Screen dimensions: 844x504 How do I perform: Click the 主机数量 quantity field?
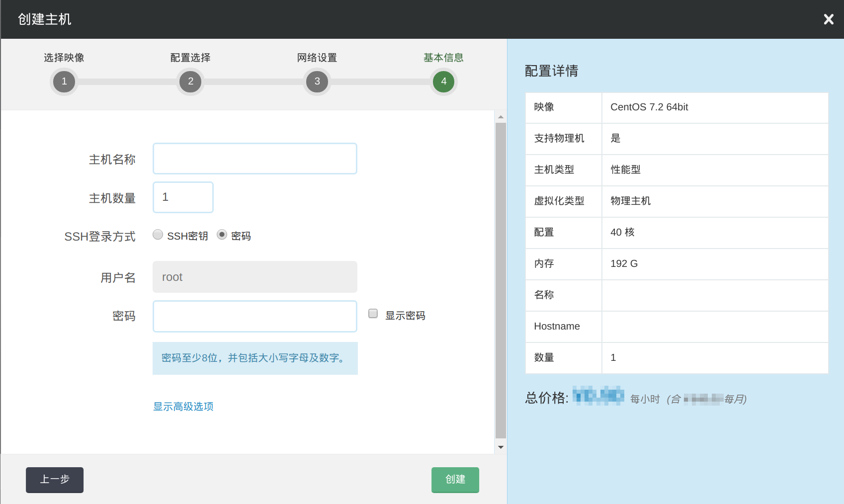[183, 197]
